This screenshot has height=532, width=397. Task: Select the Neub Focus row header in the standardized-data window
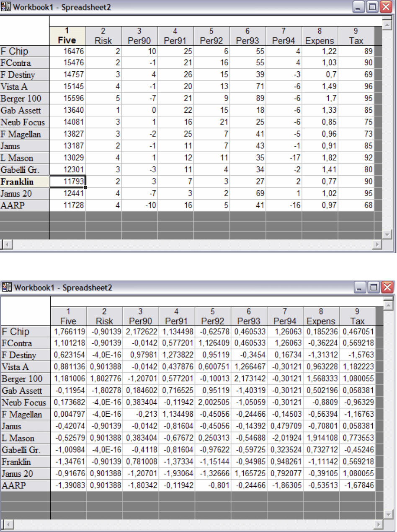point(26,402)
